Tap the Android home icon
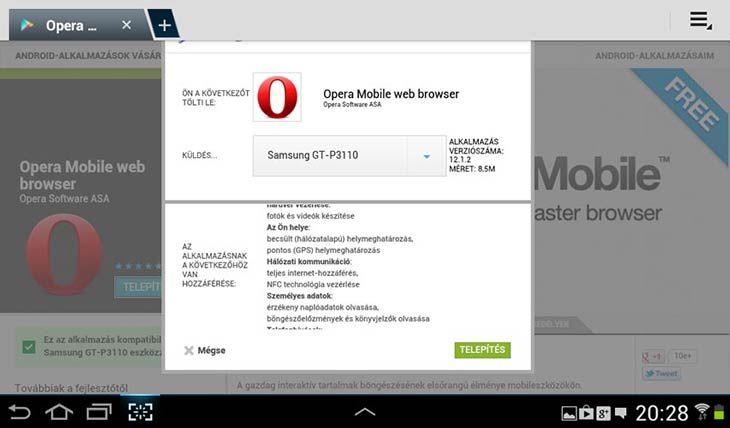The height and width of the screenshot is (428, 730). pos(59,412)
